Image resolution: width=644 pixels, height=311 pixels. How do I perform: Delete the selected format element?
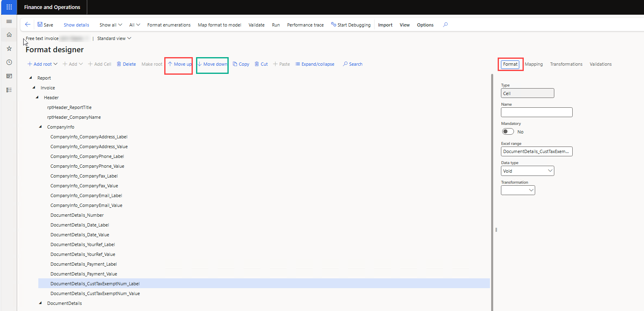pyautogui.click(x=126, y=64)
